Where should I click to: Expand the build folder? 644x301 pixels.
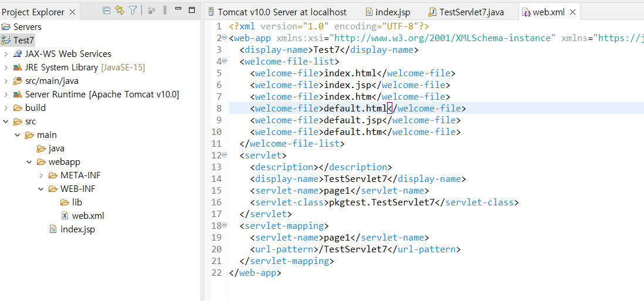(6, 108)
